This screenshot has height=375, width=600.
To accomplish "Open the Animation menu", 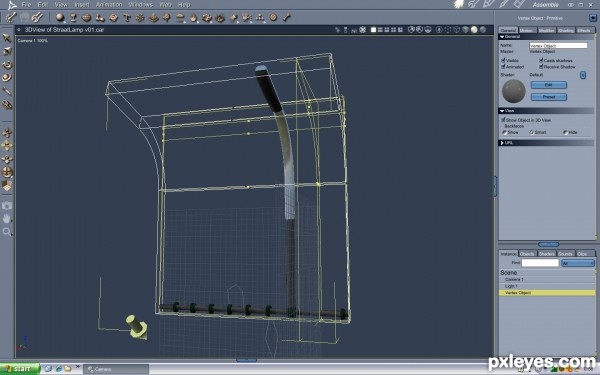I will click(x=109, y=5).
